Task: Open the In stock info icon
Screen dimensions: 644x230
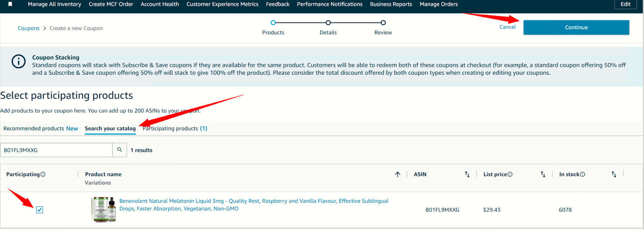Action: pyautogui.click(x=582, y=175)
